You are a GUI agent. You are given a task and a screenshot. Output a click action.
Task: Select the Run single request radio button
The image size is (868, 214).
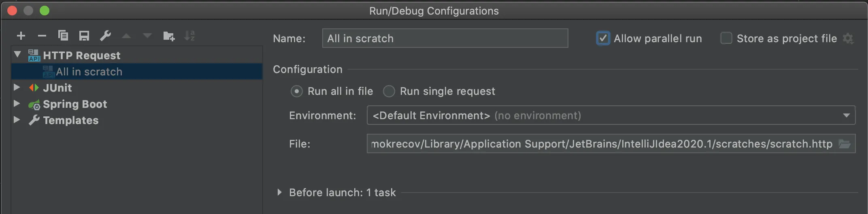[389, 92]
